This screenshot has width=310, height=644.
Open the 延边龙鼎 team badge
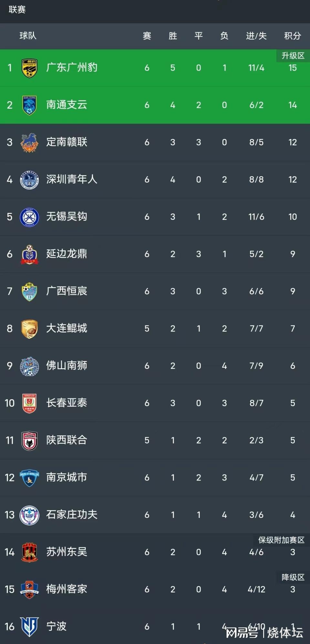(29, 254)
